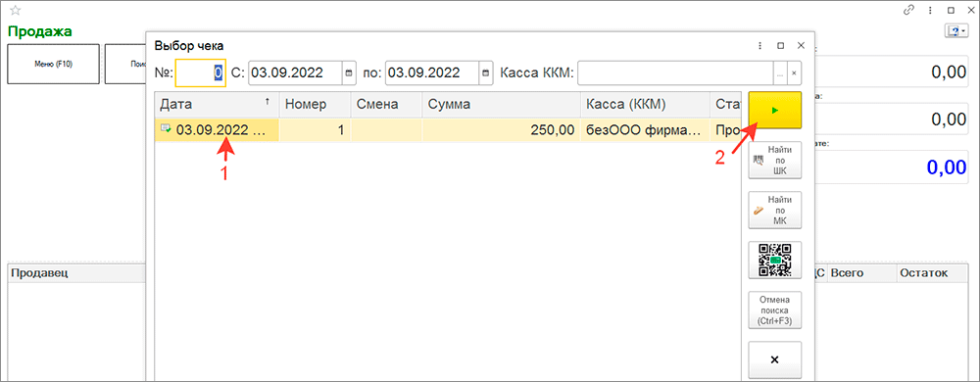Open the Касса ККМ selection ellipsis button
Viewport: 980px width, 382px height.
pos(780,72)
